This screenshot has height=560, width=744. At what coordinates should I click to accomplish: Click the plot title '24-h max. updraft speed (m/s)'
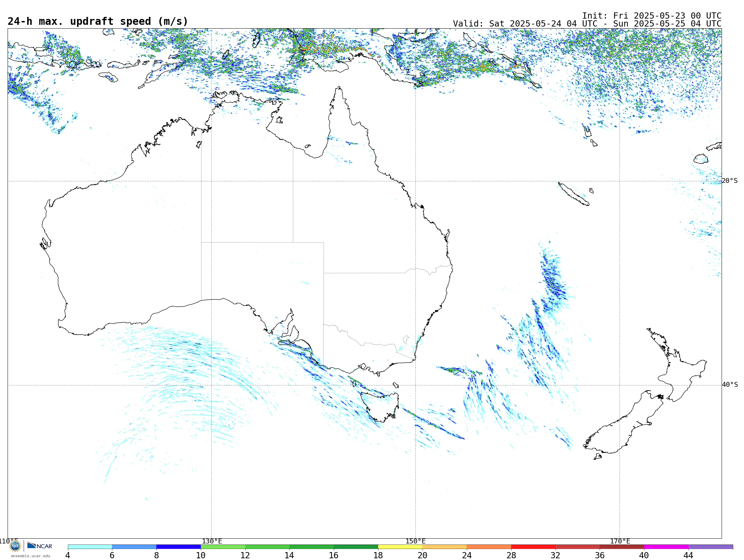(98, 21)
